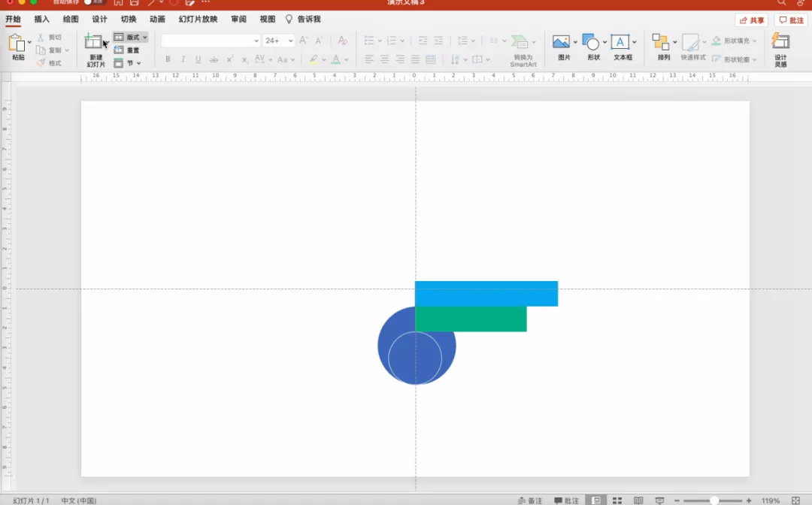The width and height of the screenshot is (812, 505).
Task: Toggle Comments (批注) in status bar
Action: point(567,500)
